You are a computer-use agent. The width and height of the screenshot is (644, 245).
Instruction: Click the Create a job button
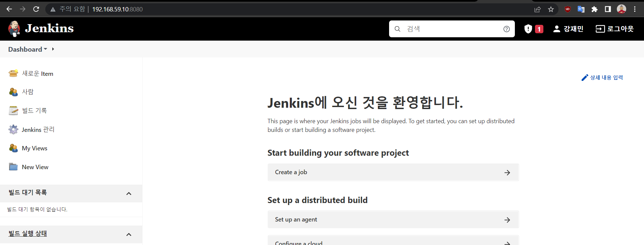pos(393,172)
